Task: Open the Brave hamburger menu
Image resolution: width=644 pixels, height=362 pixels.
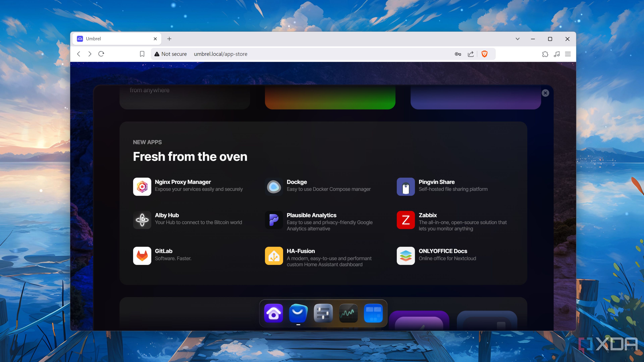Action: click(x=568, y=54)
